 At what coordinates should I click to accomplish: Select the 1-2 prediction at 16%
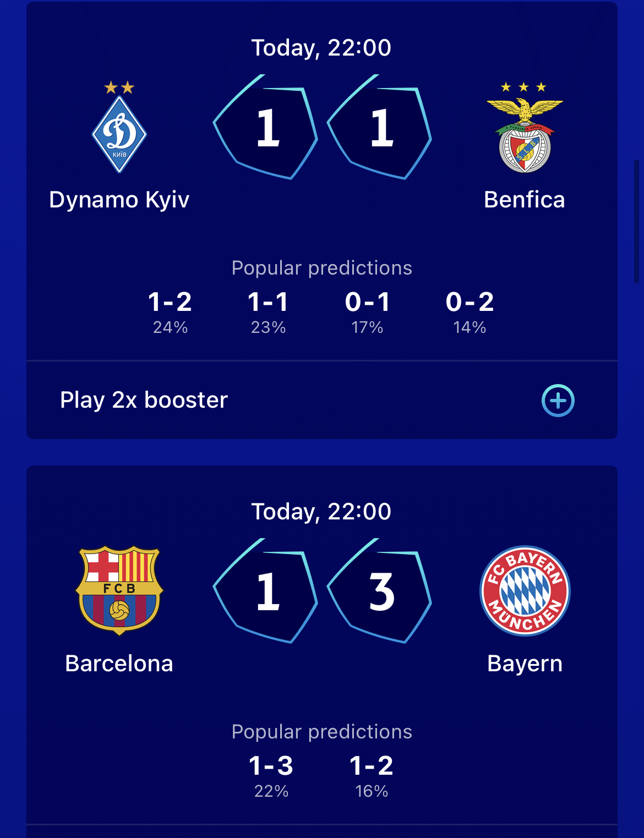[372, 775]
